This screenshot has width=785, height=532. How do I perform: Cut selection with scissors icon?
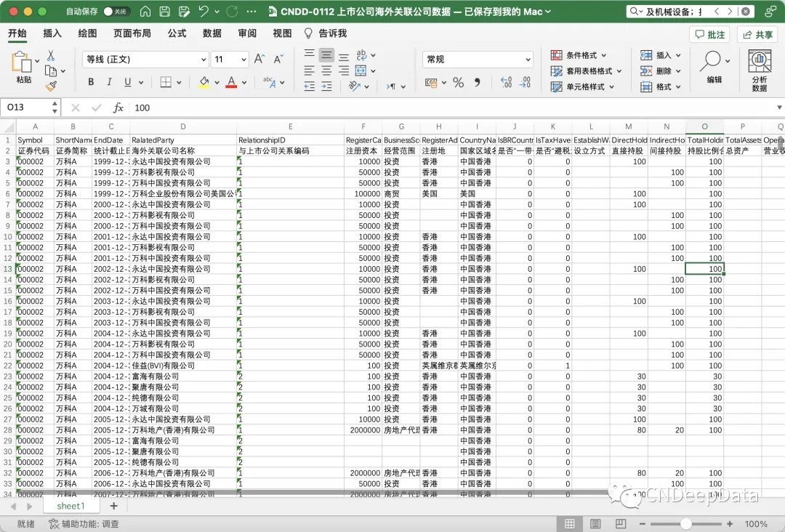pyautogui.click(x=51, y=55)
